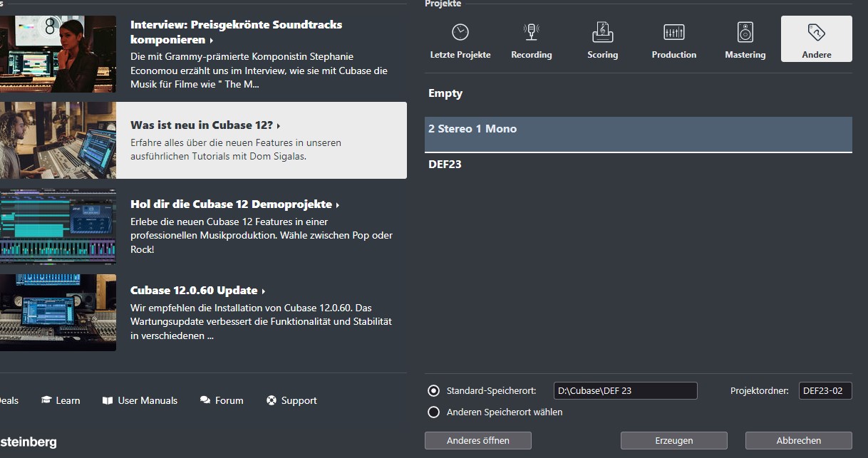868x458 pixels.
Task: Select the 2 Stereo 1 Mono template
Action: click(639, 135)
